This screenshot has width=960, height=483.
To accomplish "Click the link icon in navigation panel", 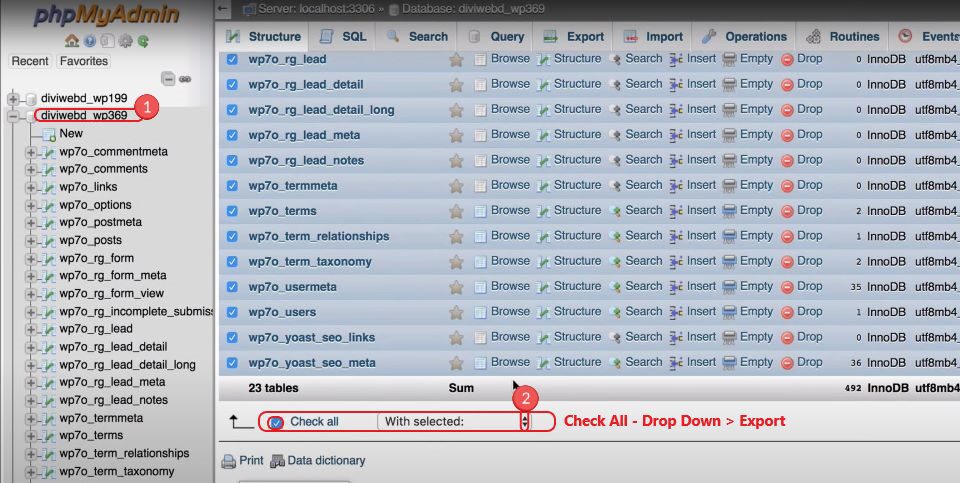I will click(185, 79).
